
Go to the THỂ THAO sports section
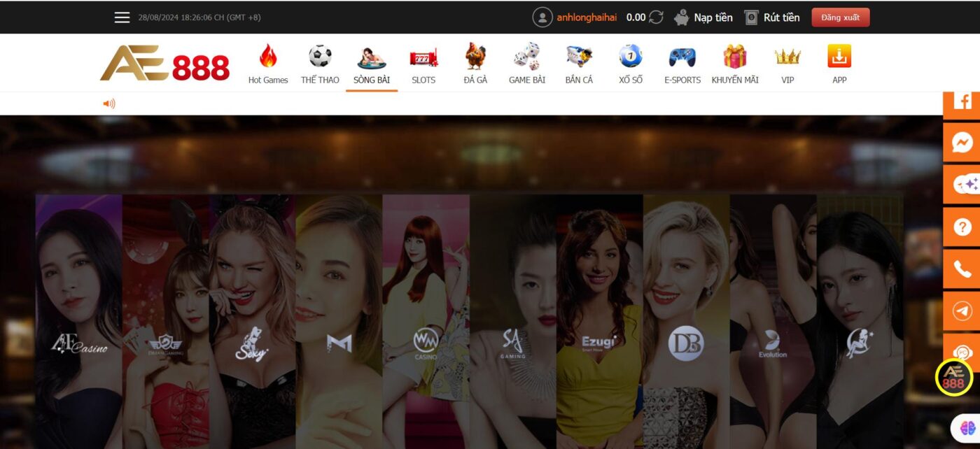[x=320, y=64]
